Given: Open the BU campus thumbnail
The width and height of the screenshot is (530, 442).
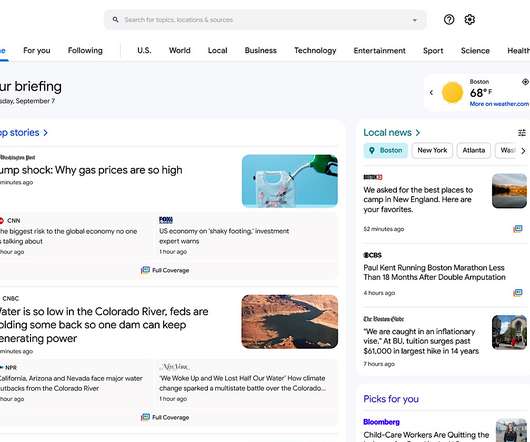Looking at the screenshot, I should [x=509, y=332].
